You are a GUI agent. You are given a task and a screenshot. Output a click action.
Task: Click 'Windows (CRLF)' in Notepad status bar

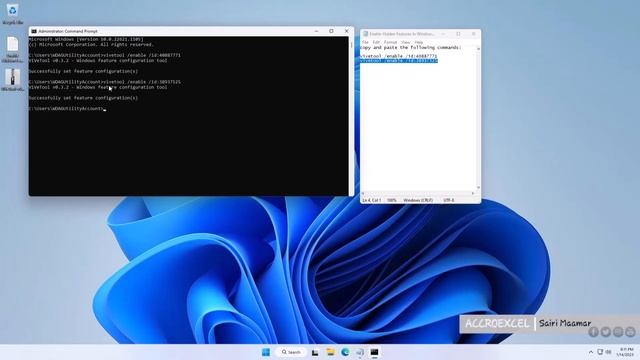[x=418, y=200]
